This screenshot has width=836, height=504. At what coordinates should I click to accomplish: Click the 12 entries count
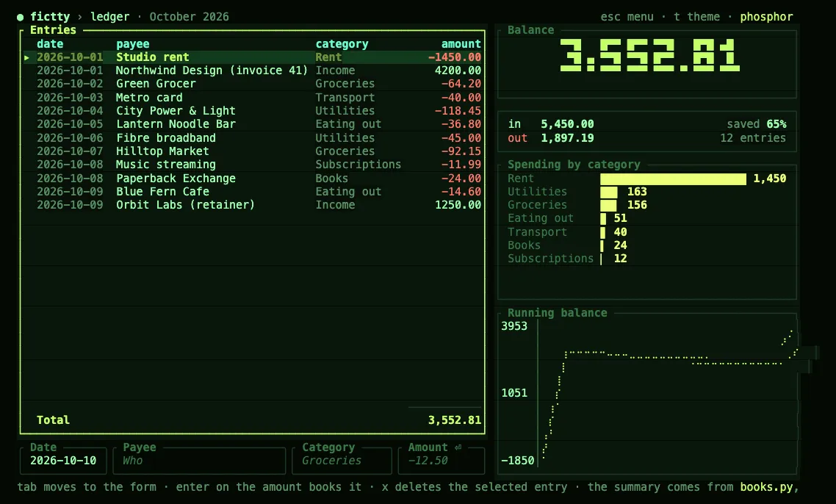[x=753, y=138]
